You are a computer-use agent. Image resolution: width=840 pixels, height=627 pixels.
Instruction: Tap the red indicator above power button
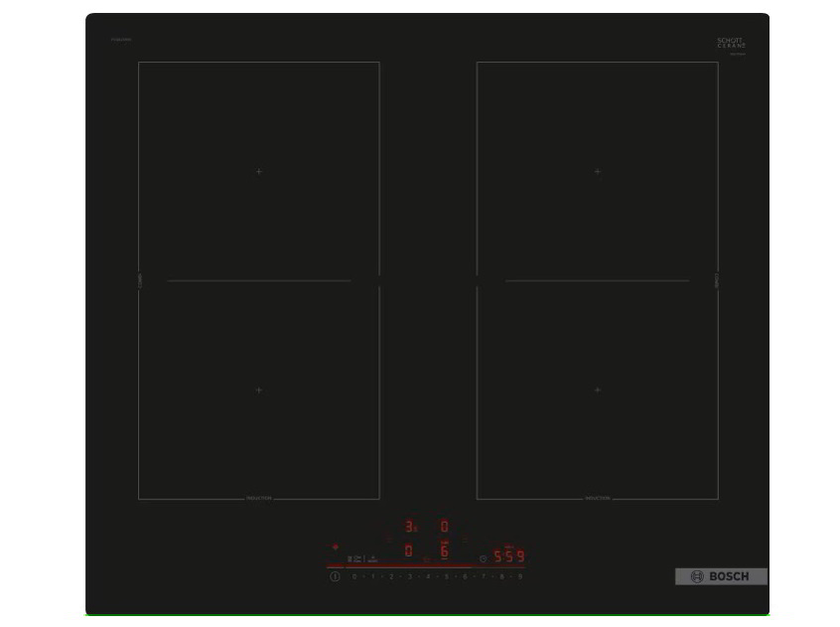coord(336,547)
